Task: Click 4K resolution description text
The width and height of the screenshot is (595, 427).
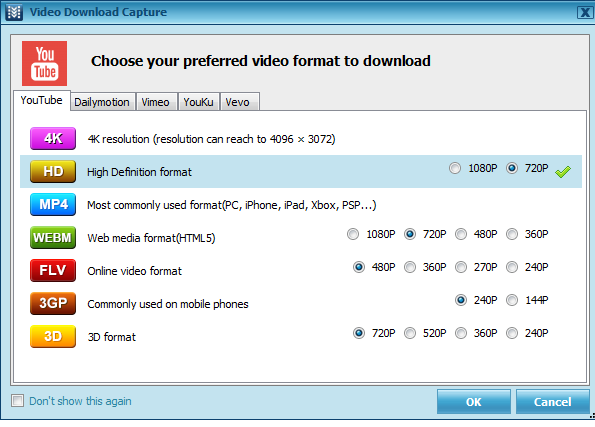Action: point(211,139)
